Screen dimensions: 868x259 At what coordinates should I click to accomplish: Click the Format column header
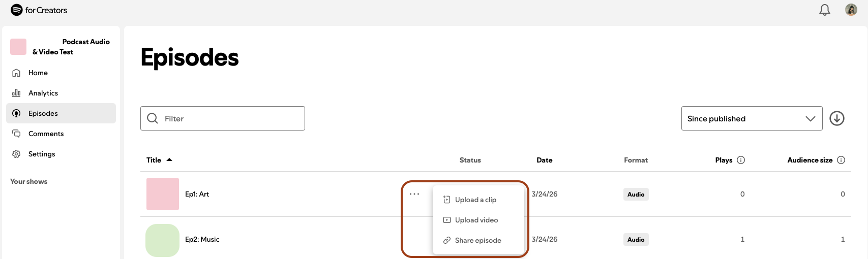(x=636, y=160)
